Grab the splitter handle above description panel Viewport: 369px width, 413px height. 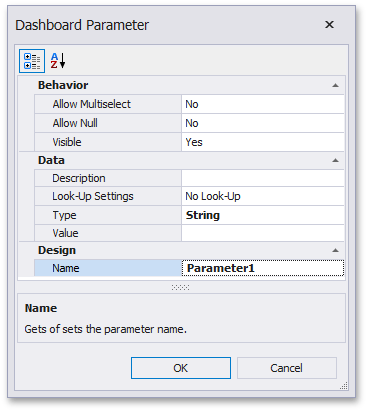181,287
